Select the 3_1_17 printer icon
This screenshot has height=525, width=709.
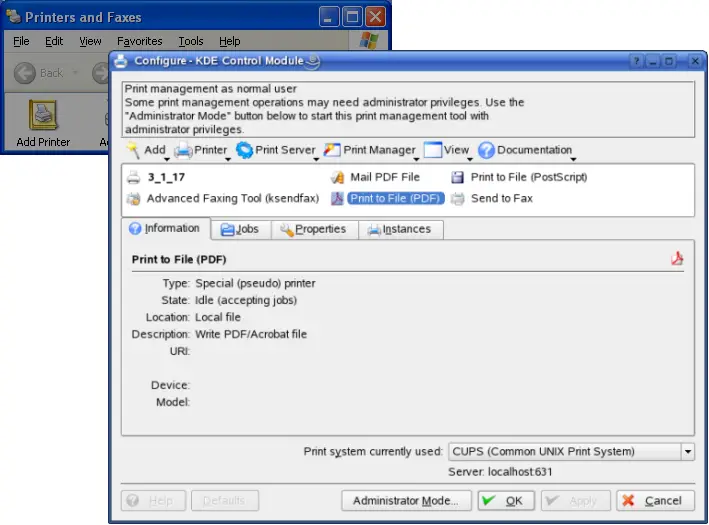(x=135, y=177)
